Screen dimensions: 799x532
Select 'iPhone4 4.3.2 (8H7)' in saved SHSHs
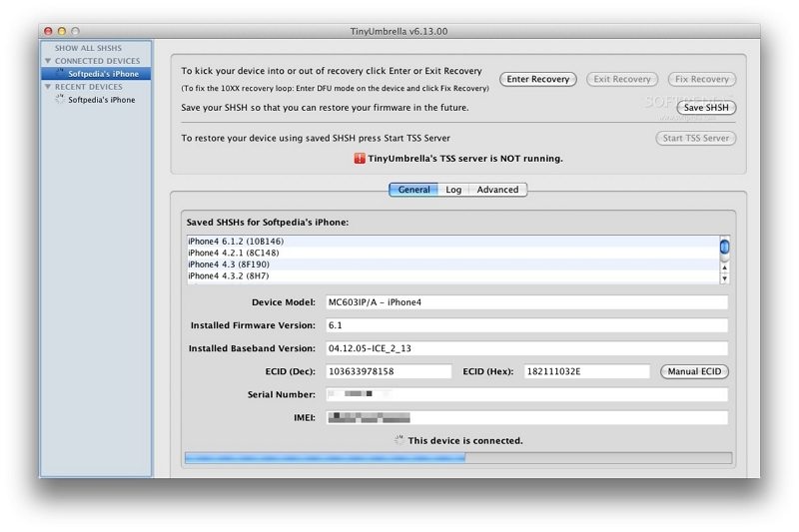(x=453, y=275)
